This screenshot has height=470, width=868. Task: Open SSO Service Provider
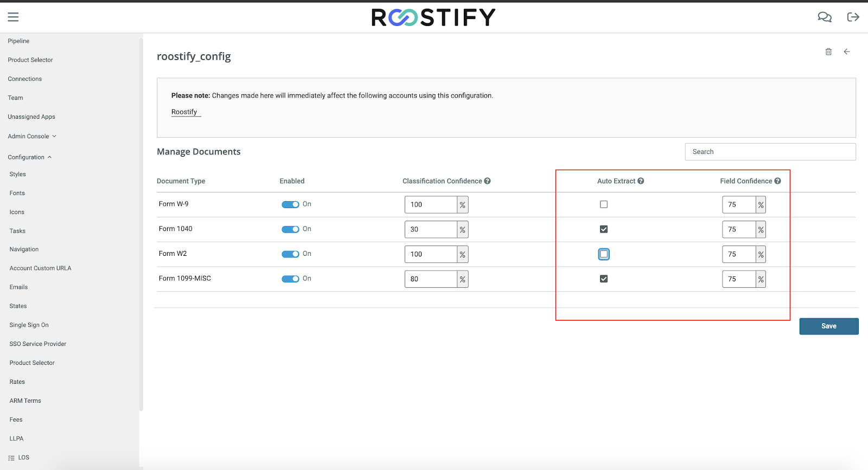click(x=38, y=344)
